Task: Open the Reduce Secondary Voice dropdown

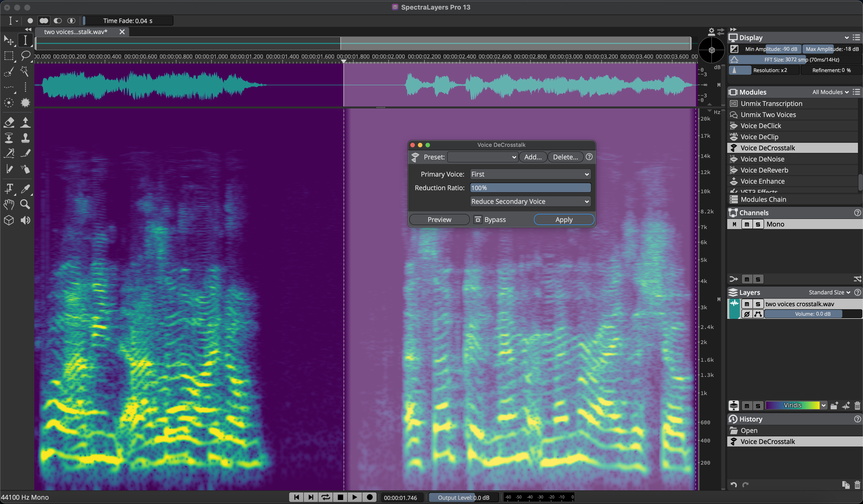Action: [x=530, y=202]
